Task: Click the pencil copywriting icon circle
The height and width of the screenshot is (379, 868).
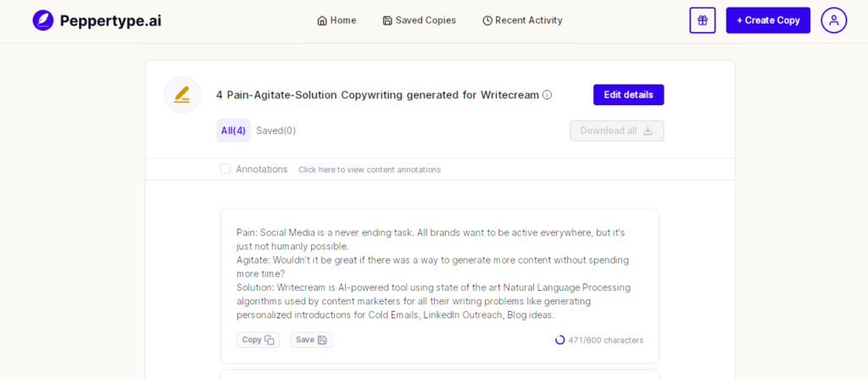Action: pyautogui.click(x=182, y=95)
